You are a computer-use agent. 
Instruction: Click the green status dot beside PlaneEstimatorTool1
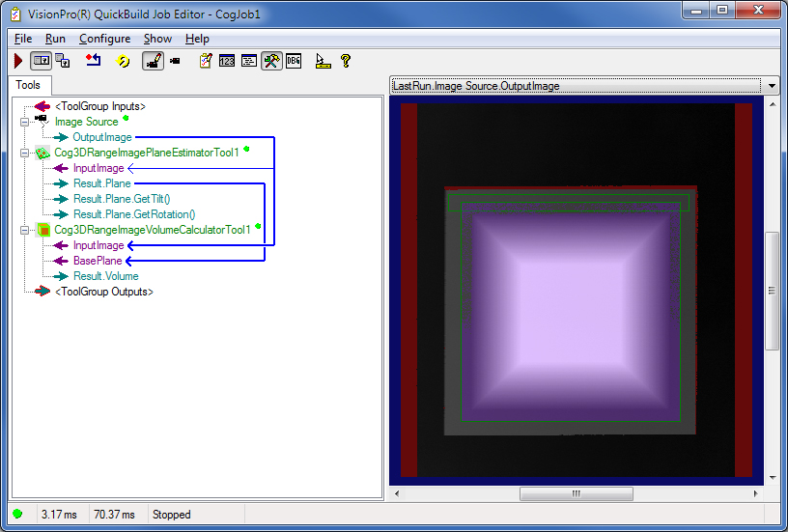pyautogui.click(x=246, y=149)
